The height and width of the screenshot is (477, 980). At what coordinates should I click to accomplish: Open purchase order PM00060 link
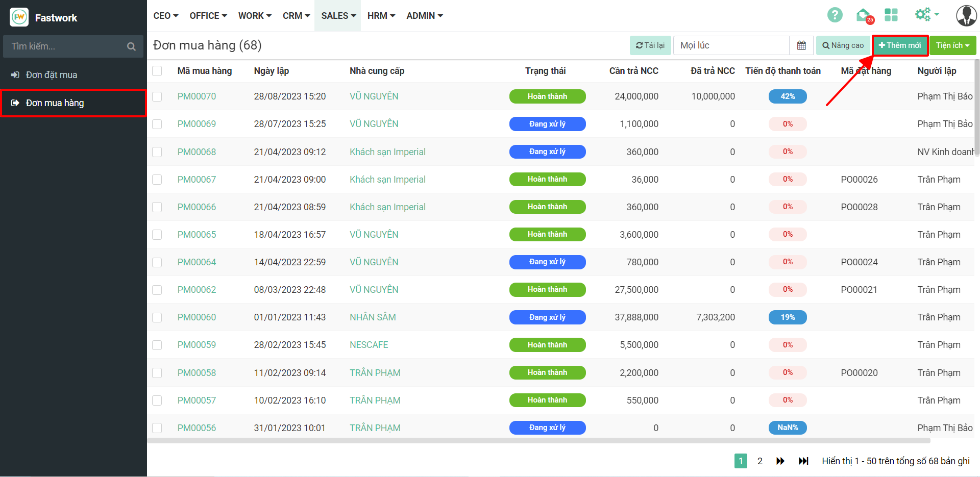click(197, 317)
